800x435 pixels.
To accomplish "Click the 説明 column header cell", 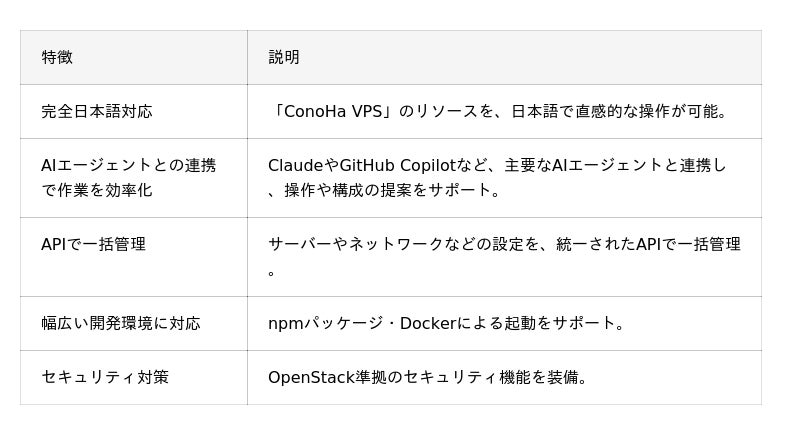I will (x=284, y=57).
